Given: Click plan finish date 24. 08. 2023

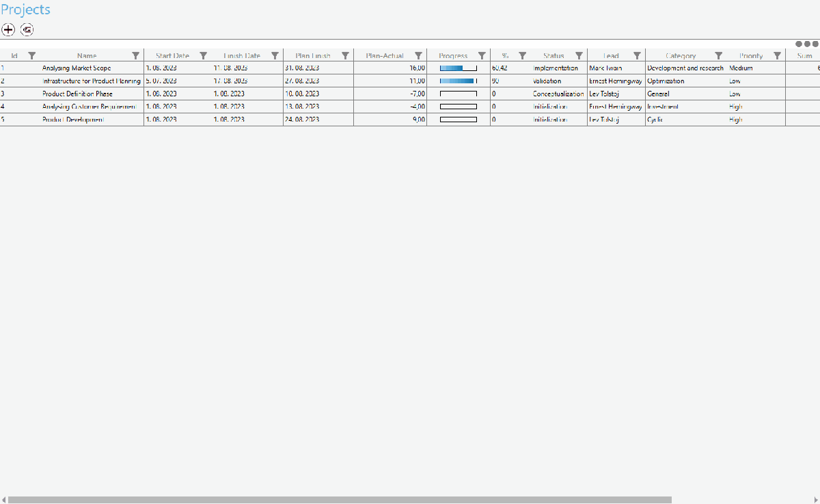Looking at the screenshot, I should coord(302,120).
